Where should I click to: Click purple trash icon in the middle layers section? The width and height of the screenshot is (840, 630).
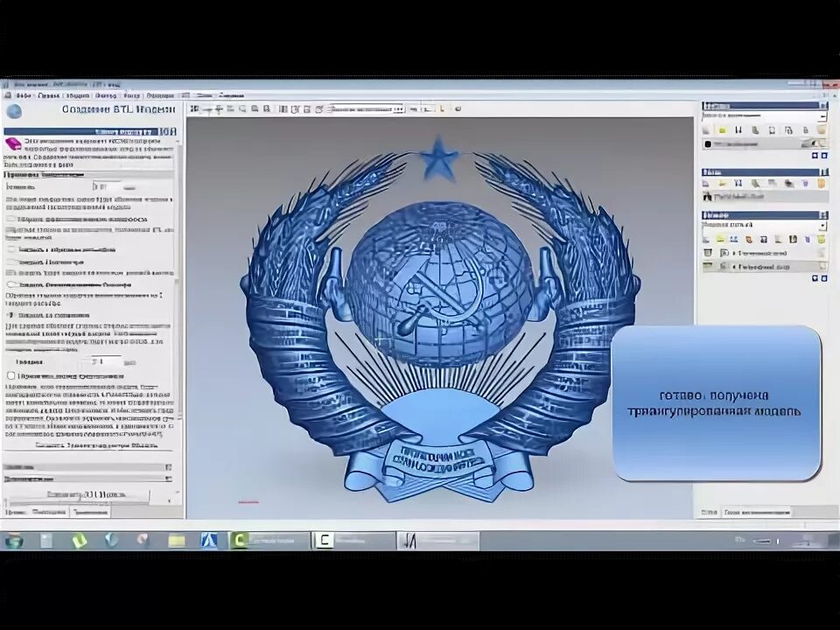(805, 183)
